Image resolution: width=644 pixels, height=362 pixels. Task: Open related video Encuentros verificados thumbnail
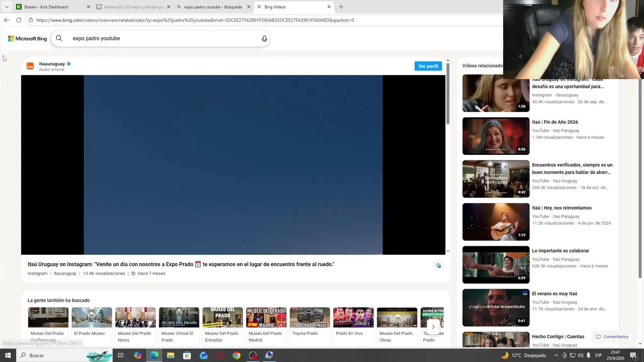(x=496, y=179)
